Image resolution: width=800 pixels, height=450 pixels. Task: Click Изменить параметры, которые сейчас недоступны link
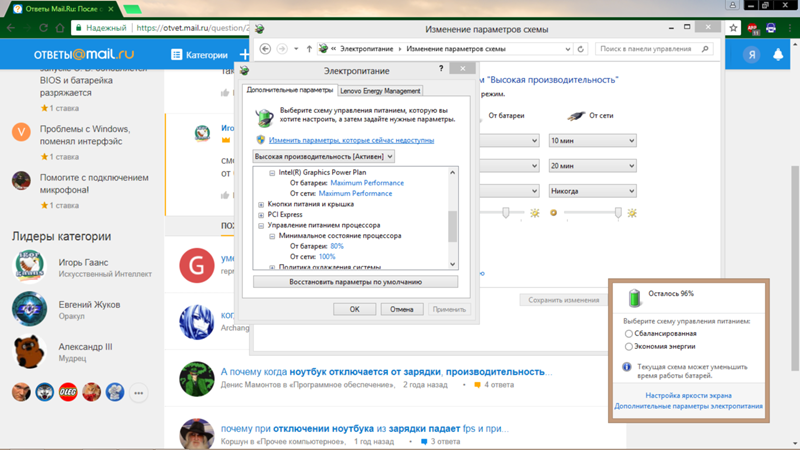click(352, 140)
